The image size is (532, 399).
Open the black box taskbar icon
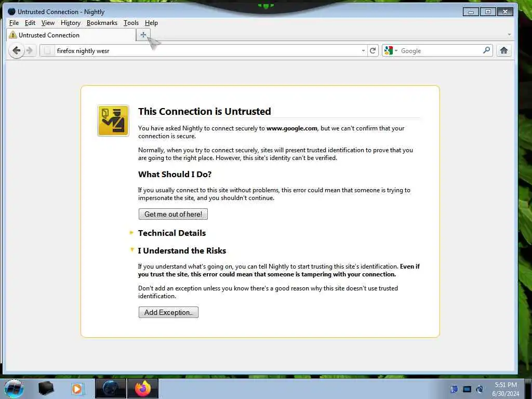46,388
